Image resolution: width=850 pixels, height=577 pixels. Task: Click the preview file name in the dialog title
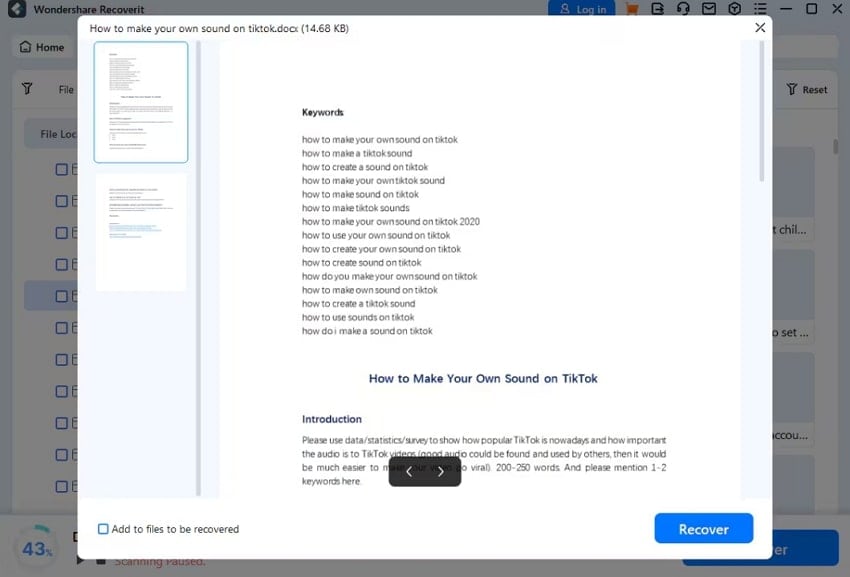tap(219, 28)
